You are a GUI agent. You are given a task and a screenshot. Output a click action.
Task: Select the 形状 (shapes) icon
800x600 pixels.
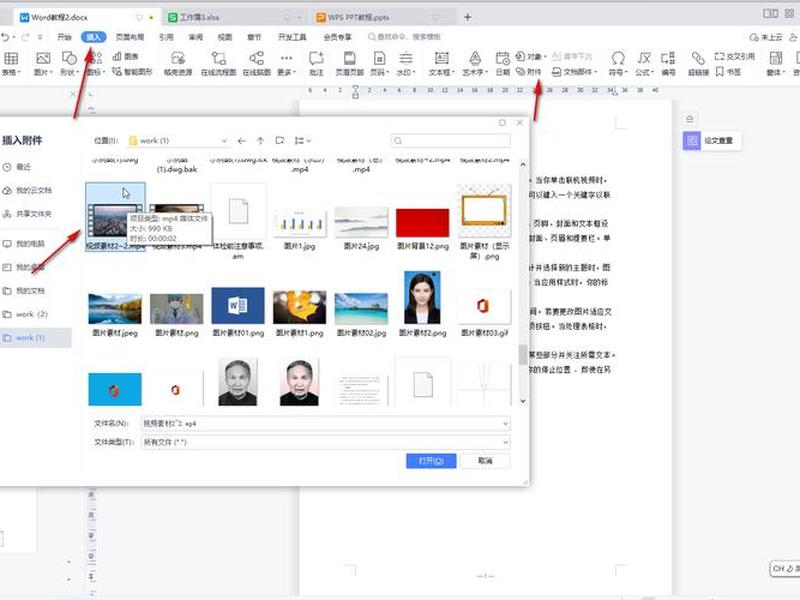pos(68,63)
